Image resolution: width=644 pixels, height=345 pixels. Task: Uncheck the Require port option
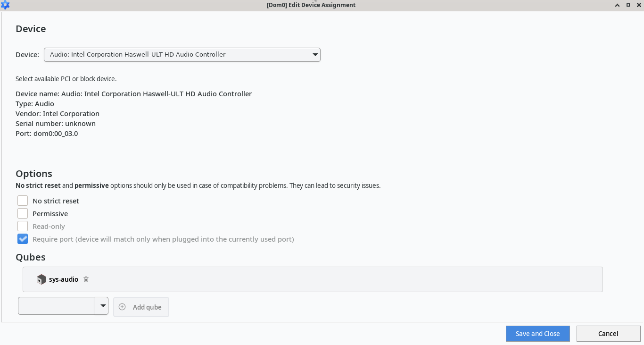tap(22, 239)
